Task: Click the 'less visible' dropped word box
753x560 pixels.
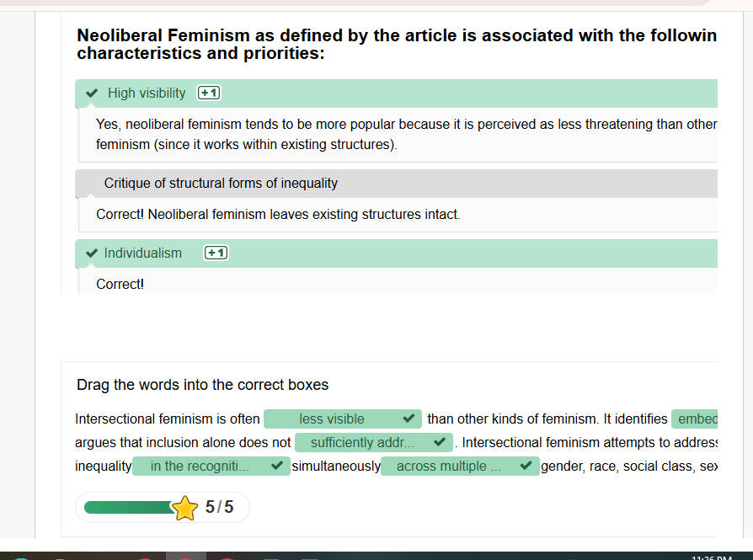Action: click(x=332, y=419)
